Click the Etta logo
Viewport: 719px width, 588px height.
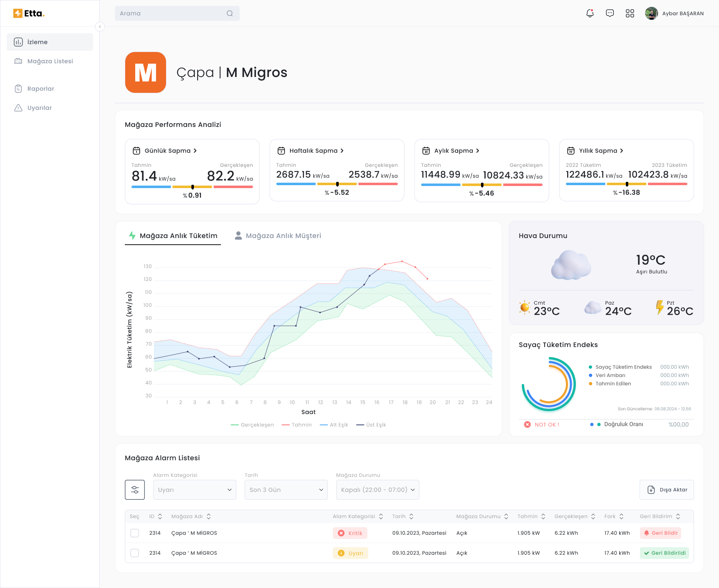click(29, 13)
